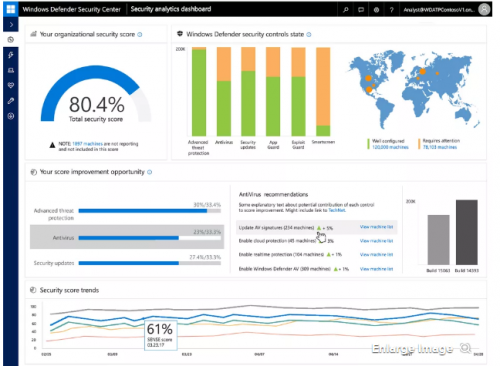
Task: Select the Enable Windows Defender AV text
Action: pyautogui.click(x=284, y=269)
